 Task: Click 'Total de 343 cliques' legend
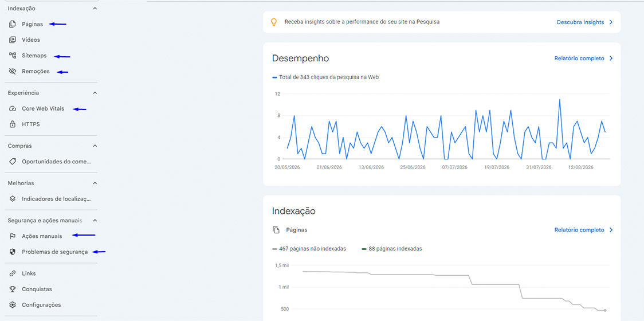coord(325,77)
